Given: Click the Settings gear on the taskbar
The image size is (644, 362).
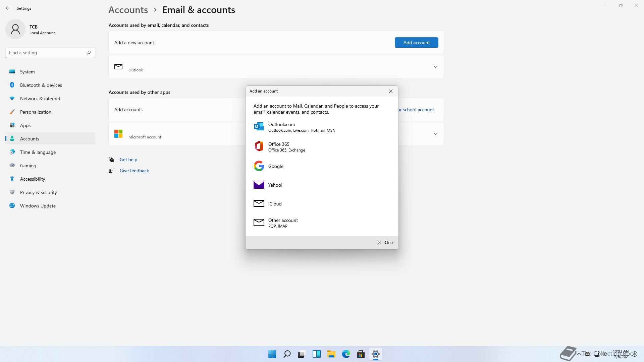Looking at the screenshot, I should [x=375, y=354].
